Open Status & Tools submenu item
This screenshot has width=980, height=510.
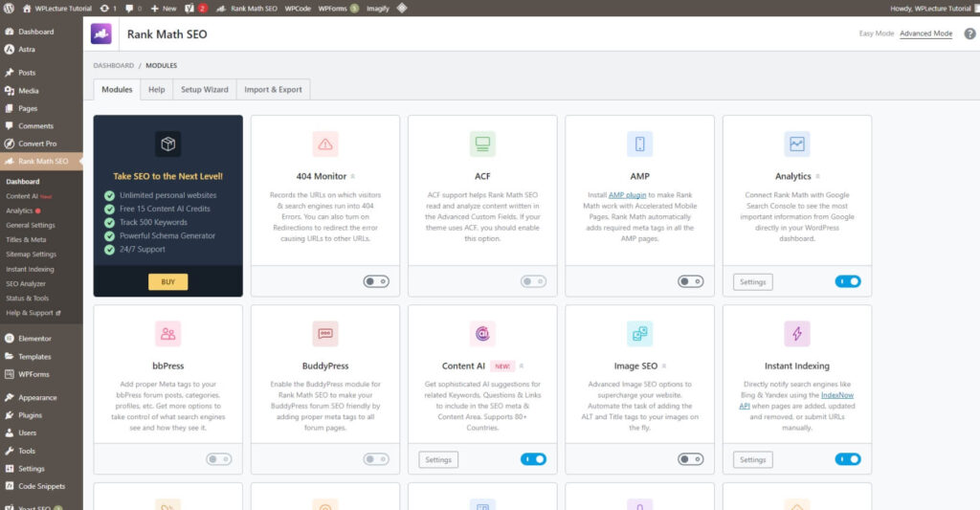pyautogui.click(x=28, y=299)
